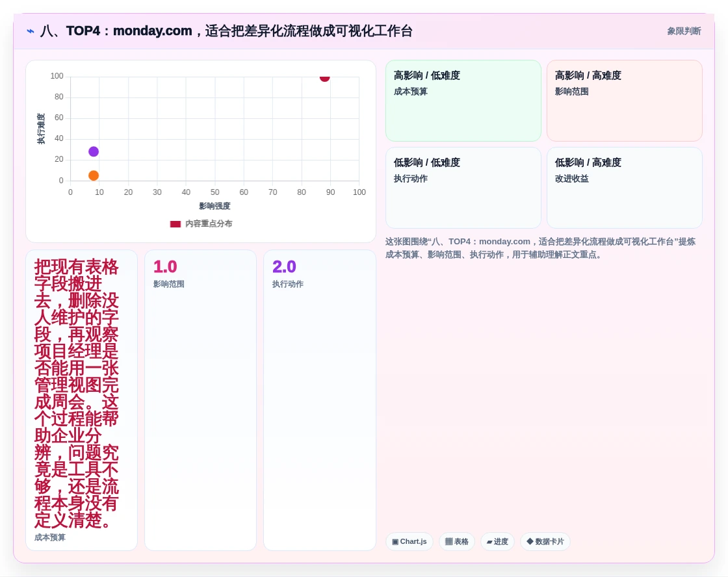This screenshot has height=577, width=728.
Task: Click the heading 八、TOP4：monday.com title
Action: point(226,31)
